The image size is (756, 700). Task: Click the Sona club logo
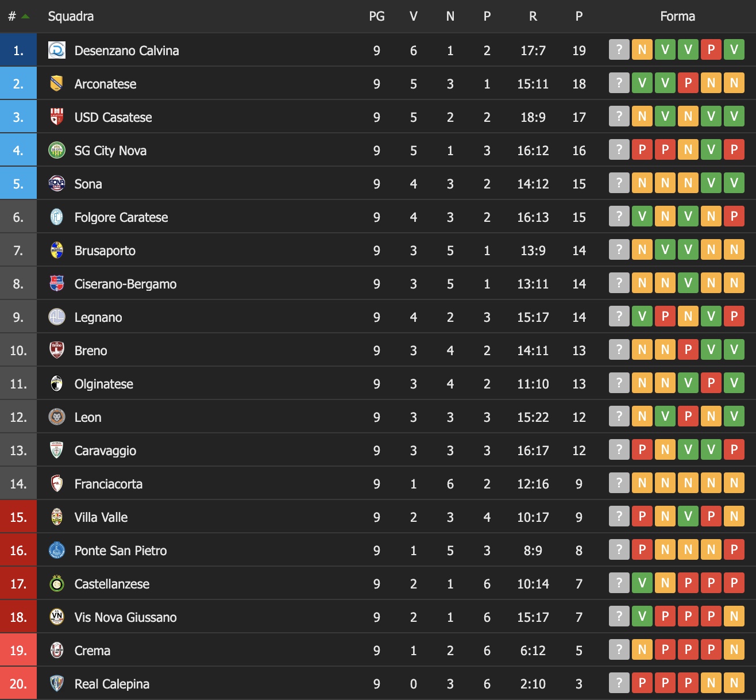56,184
